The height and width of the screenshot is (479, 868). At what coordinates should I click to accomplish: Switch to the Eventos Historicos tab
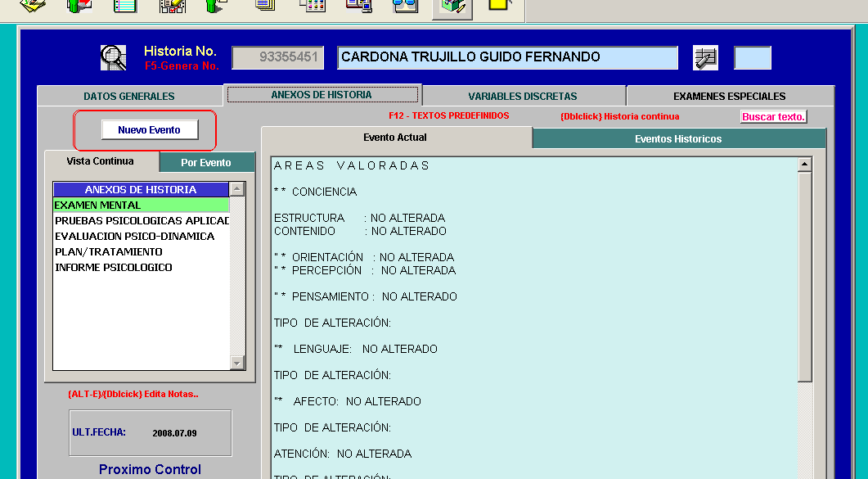(678, 139)
